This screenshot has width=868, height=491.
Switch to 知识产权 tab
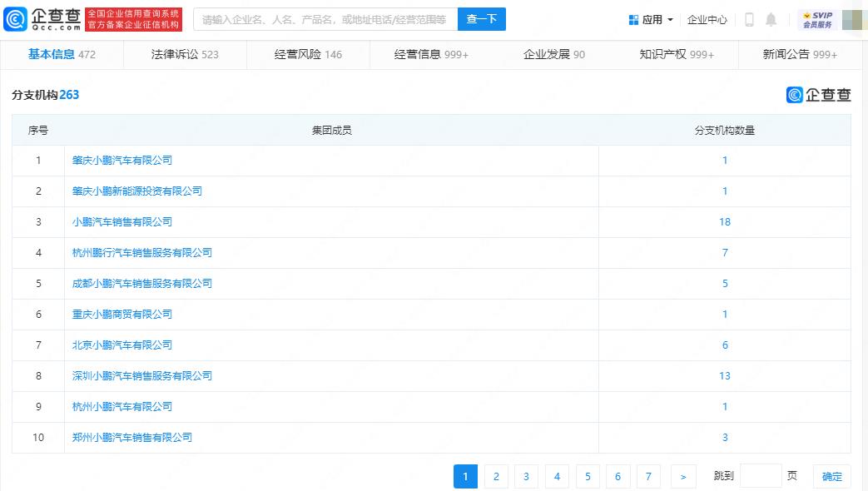click(x=677, y=54)
